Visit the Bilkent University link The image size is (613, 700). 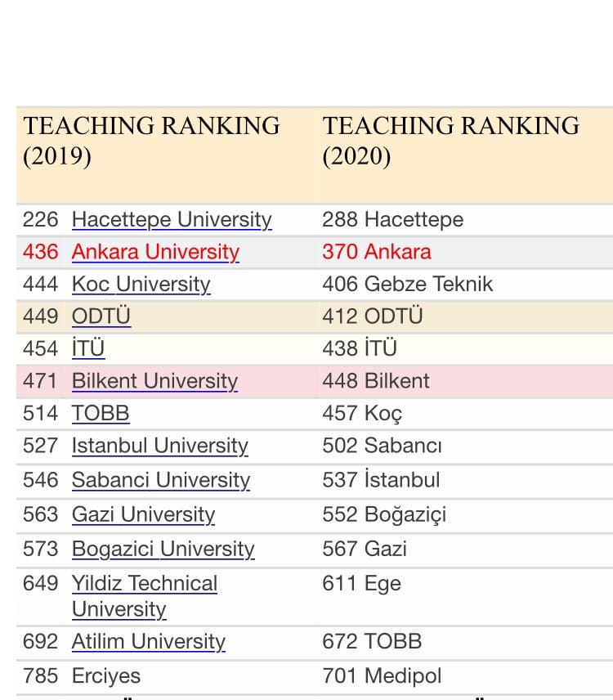click(x=154, y=381)
